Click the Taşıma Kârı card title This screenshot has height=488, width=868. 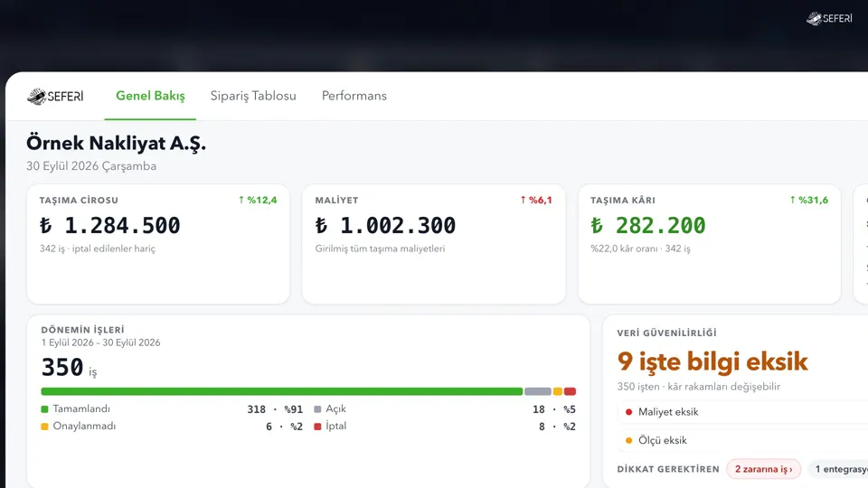[x=623, y=200]
